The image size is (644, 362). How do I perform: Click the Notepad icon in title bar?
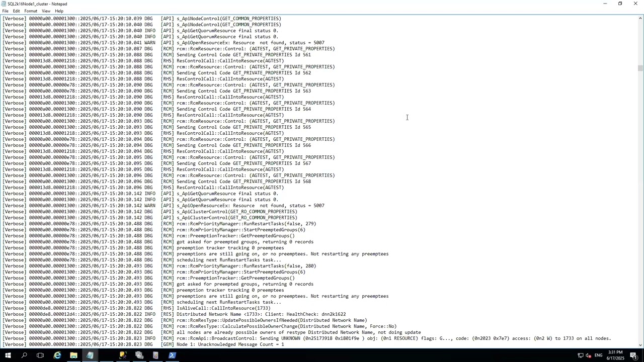click(x=4, y=4)
